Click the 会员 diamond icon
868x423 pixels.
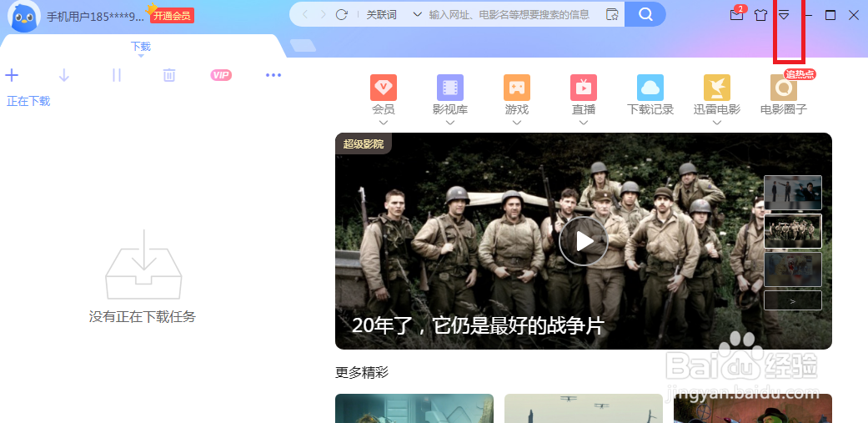pos(384,88)
